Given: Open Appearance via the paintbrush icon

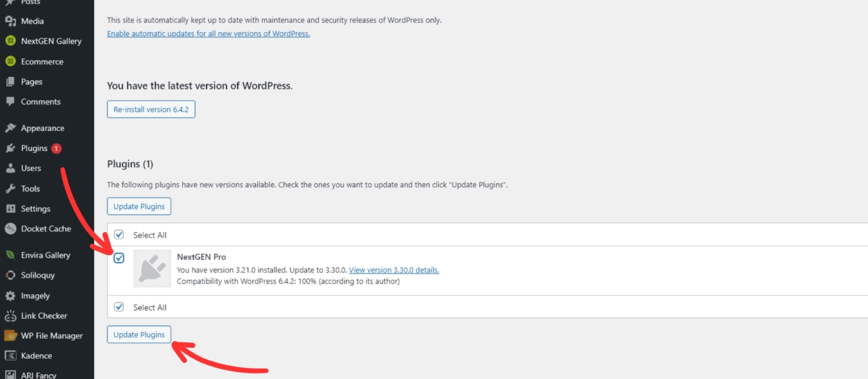Looking at the screenshot, I should [x=10, y=128].
